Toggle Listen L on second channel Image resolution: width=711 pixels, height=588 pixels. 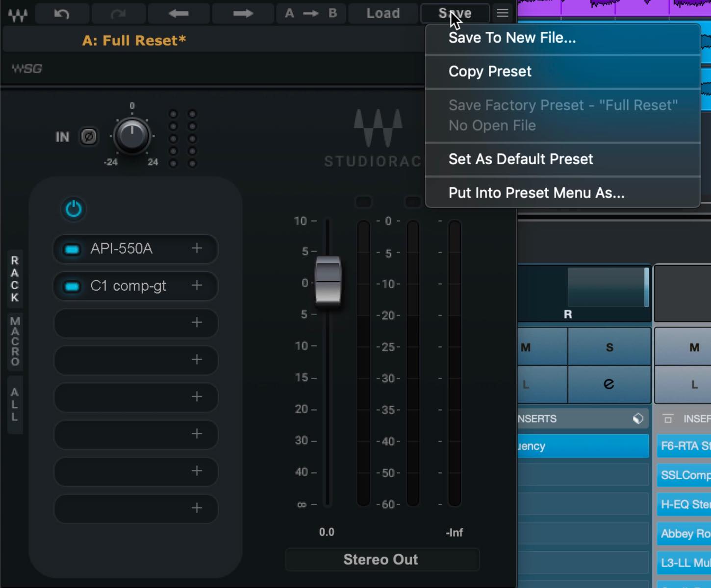coord(683,384)
